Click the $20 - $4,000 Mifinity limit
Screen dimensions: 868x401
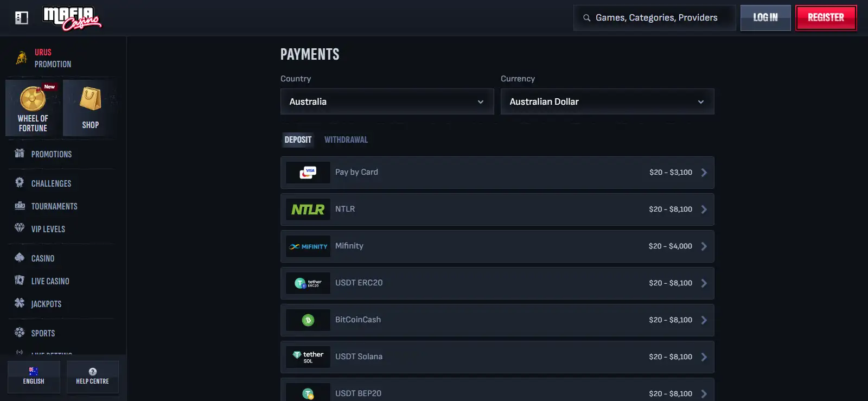pyautogui.click(x=671, y=246)
